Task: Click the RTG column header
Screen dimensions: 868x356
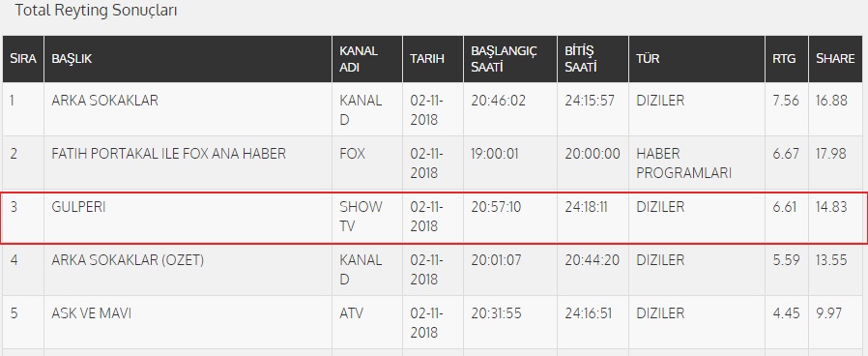Action: [786, 59]
